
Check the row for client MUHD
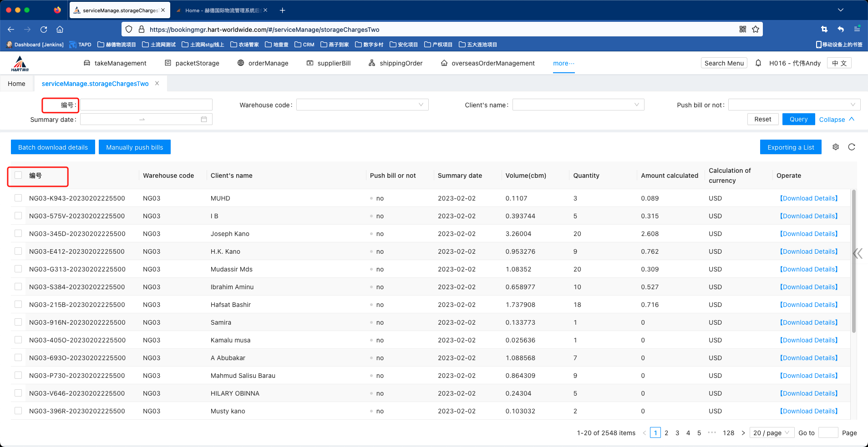pos(18,198)
